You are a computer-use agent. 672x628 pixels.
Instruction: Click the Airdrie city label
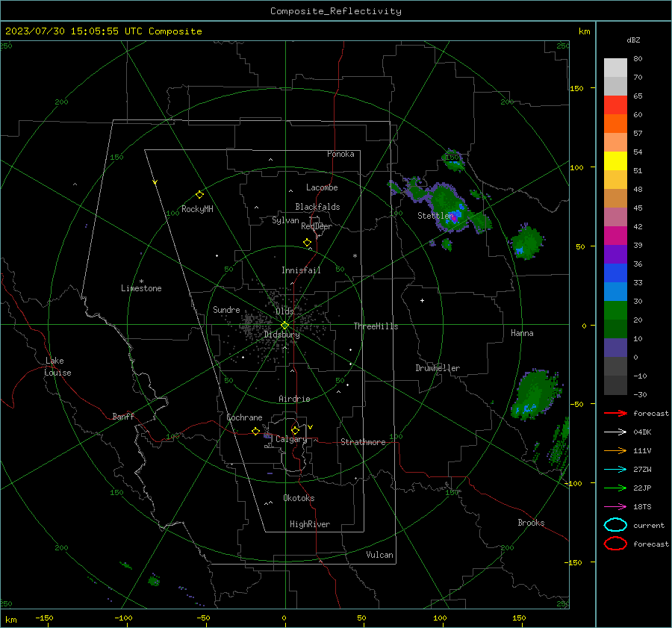[x=294, y=399]
